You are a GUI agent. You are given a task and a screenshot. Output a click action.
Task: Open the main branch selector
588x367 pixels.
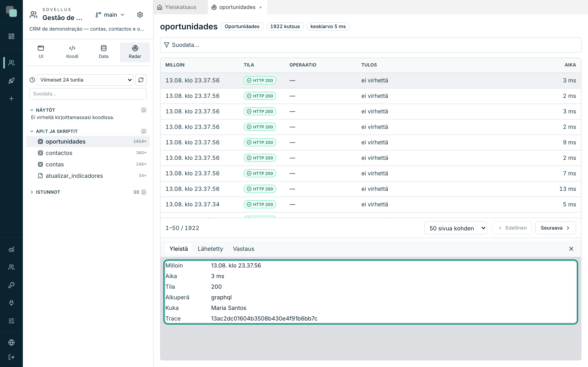tap(110, 15)
